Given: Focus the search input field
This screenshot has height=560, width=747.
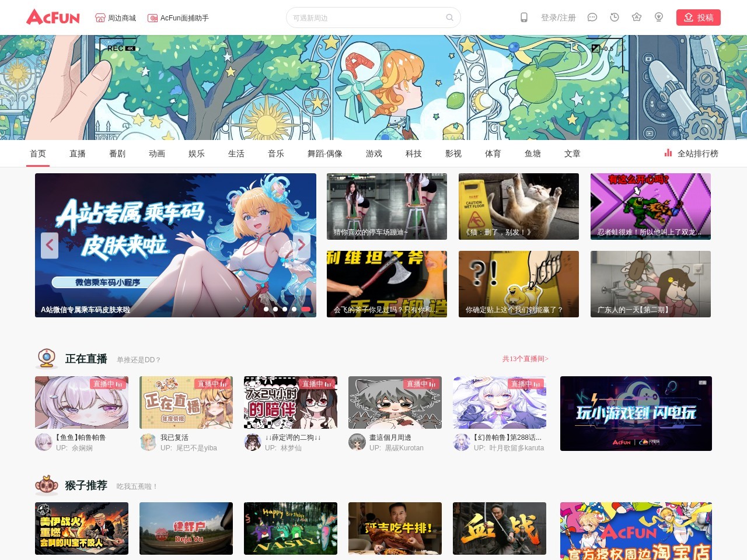Looking at the screenshot, I should (368, 17).
